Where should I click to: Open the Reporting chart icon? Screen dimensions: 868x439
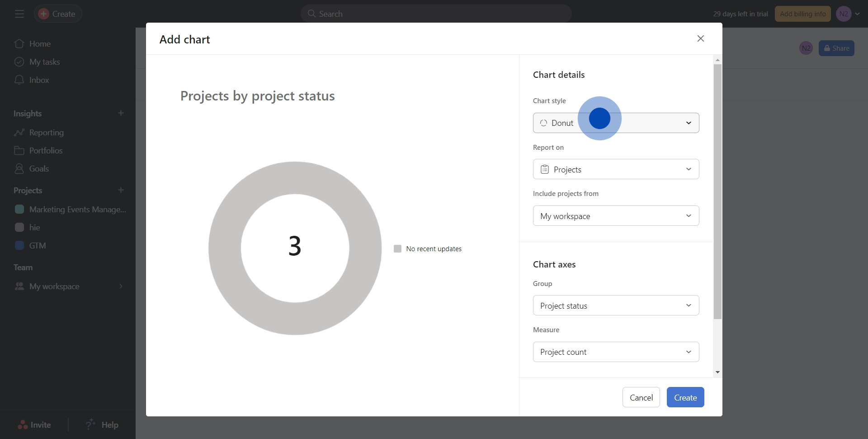click(19, 133)
